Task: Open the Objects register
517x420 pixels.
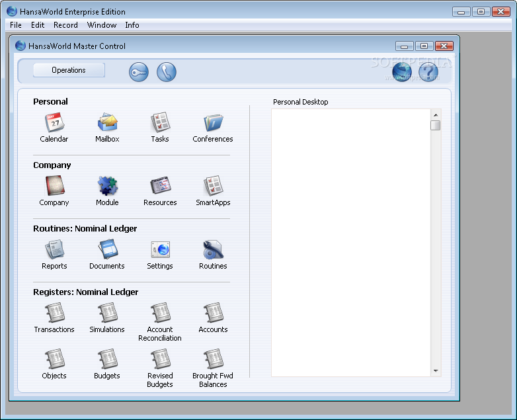Action: (54, 358)
